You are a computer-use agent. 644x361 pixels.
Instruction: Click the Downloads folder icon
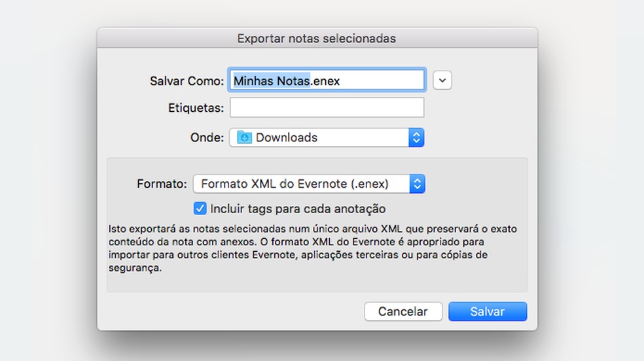coord(244,138)
